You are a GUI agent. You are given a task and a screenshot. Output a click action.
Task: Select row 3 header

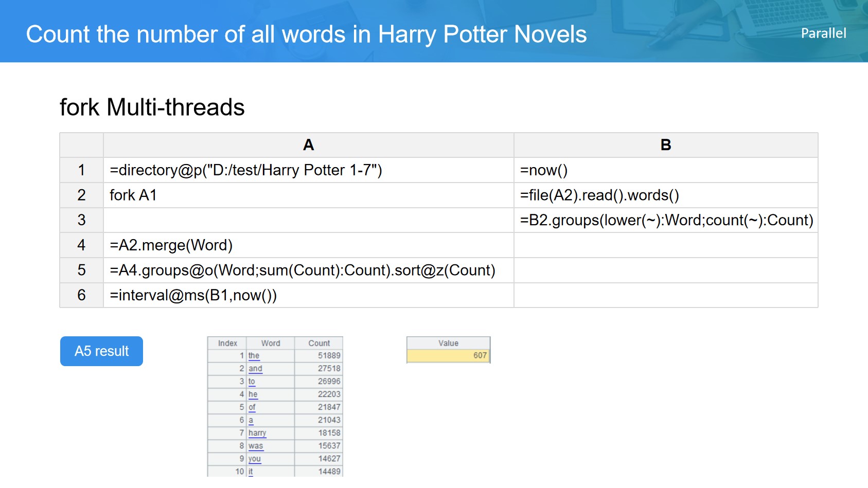[81, 220]
